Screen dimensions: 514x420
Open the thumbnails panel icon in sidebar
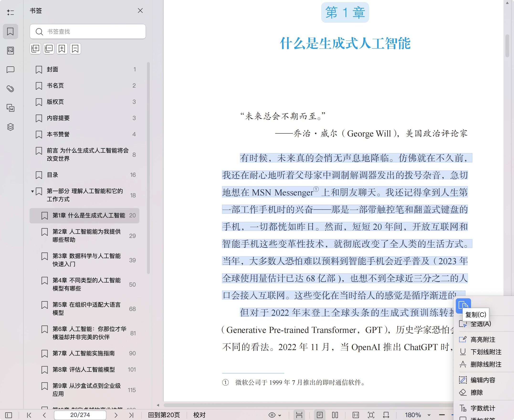pos(10,50)
